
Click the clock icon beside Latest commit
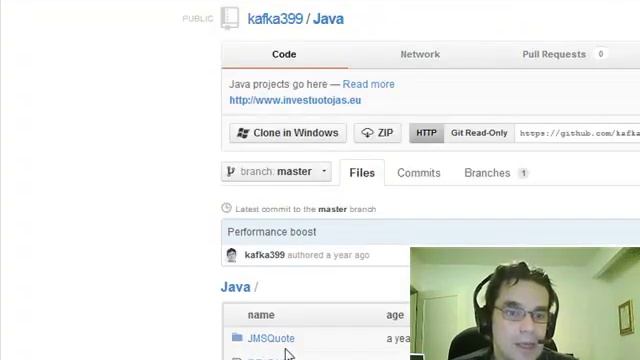tap(227, 208)
